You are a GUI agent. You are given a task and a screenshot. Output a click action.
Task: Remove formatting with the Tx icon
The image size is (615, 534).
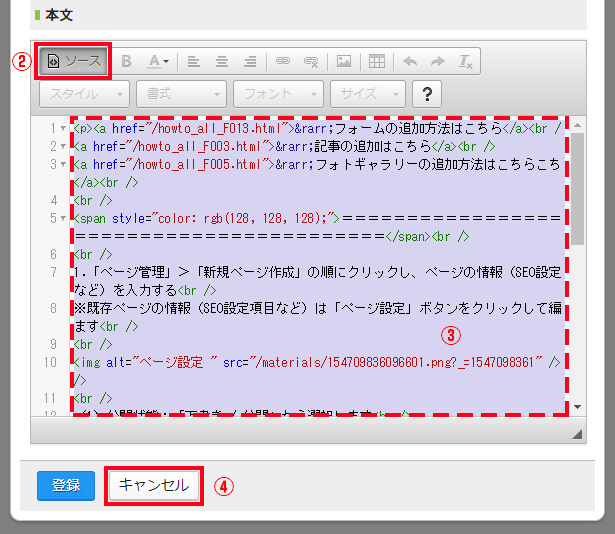click(x=466, y=61)
